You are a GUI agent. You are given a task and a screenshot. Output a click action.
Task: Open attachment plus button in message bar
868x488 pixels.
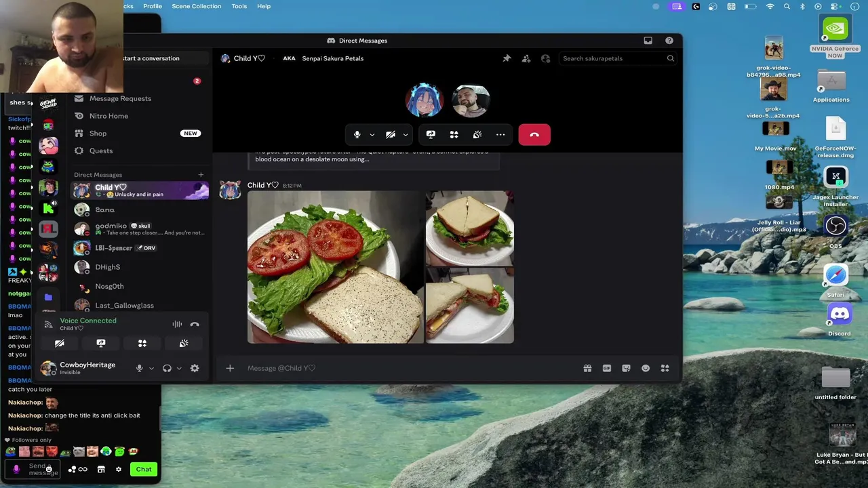click(x=230, y=368)
